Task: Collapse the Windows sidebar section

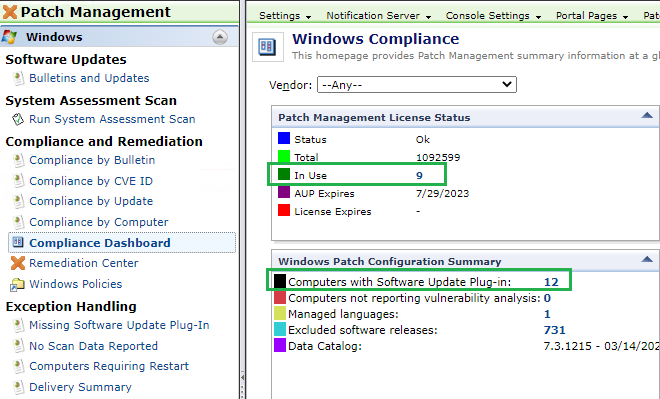Action: (220, 37)
